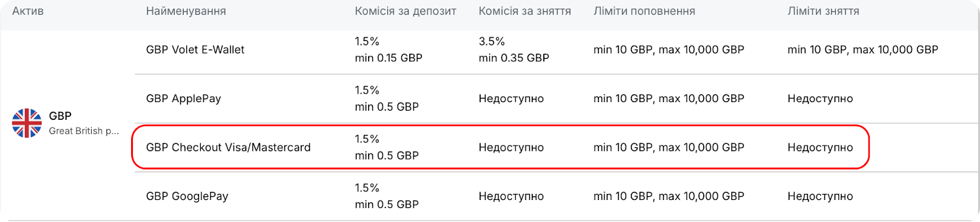Click Volet E-Wallet withdrawal limits cell
The image size is (980, 222).
862,50
